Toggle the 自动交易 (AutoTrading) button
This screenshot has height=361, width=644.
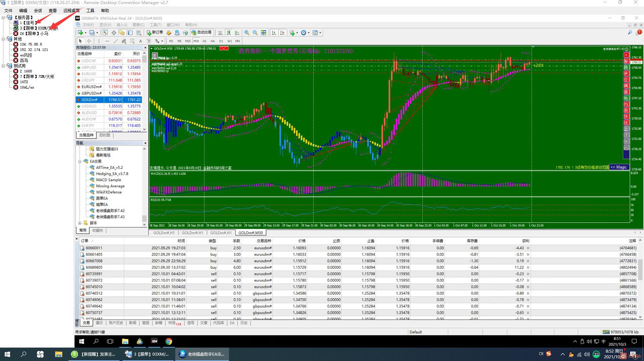(201, 33)
